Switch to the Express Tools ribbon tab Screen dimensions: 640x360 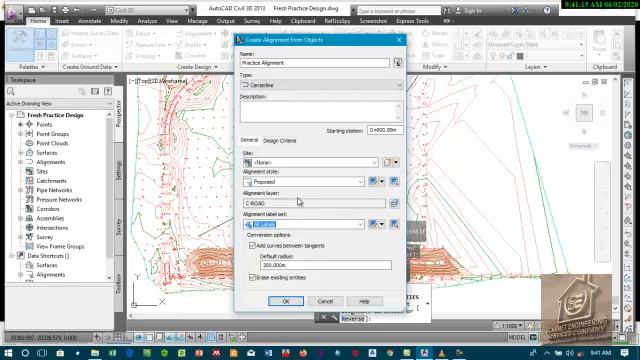click(x=412, y=21)
